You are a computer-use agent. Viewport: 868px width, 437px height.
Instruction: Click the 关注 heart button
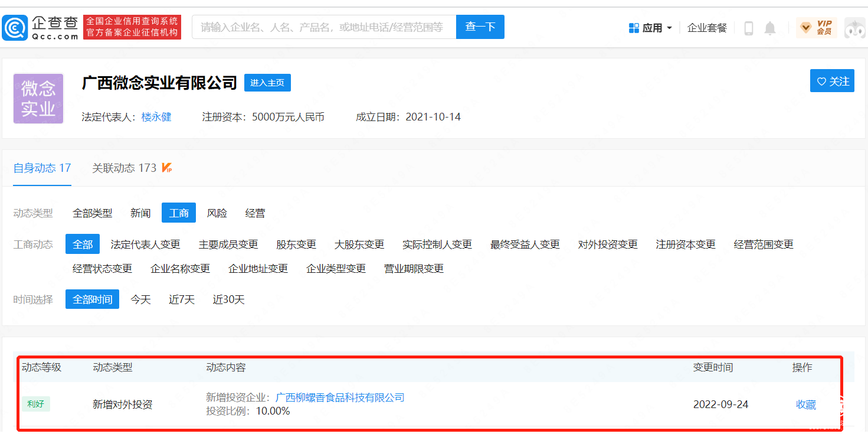pos(832,81)
